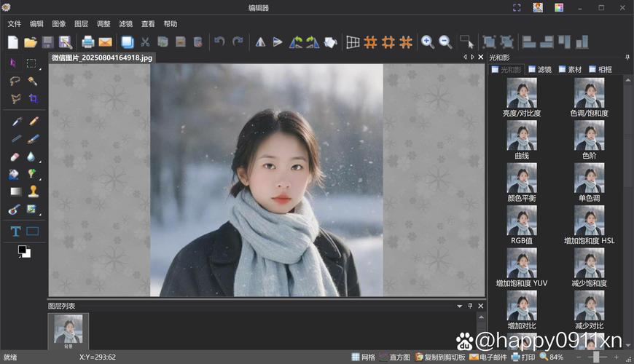The width and height of the screenshot is (634, 364).
Task: Select the 微信图片 document tab
Action: pos(102,58)
